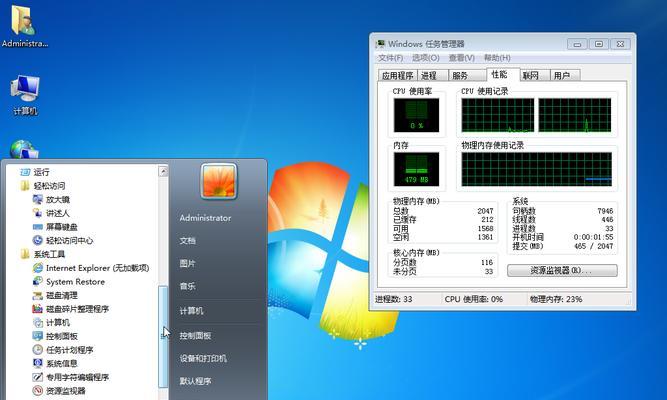Open 任务计划程序 icon
The height and width of the screenshot is (400, 667).
coord(38,349)
